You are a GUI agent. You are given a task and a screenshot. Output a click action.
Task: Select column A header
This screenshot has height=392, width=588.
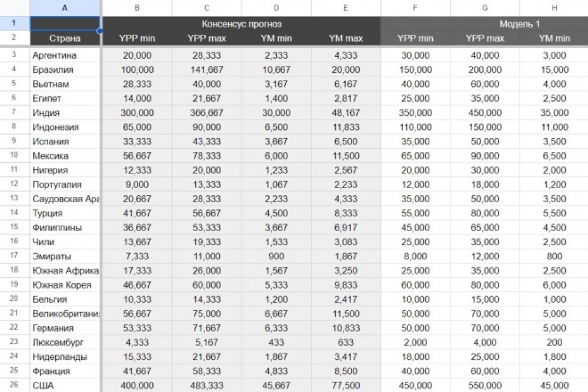pyautogui.click(x=65, y=8)
